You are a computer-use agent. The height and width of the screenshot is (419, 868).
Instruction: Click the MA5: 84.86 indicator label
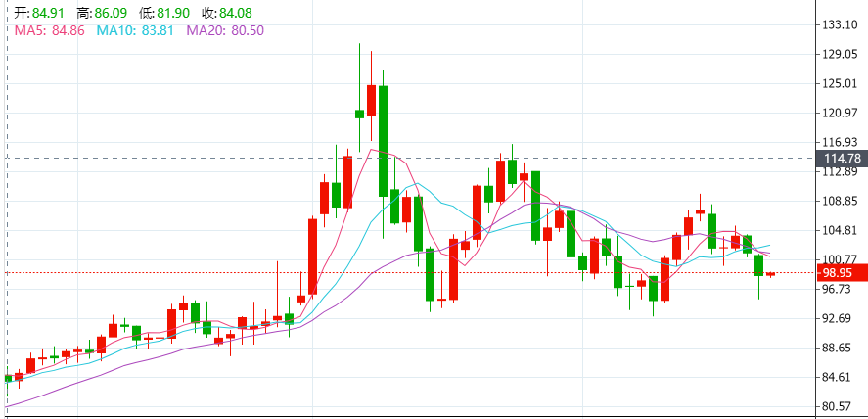49,30
